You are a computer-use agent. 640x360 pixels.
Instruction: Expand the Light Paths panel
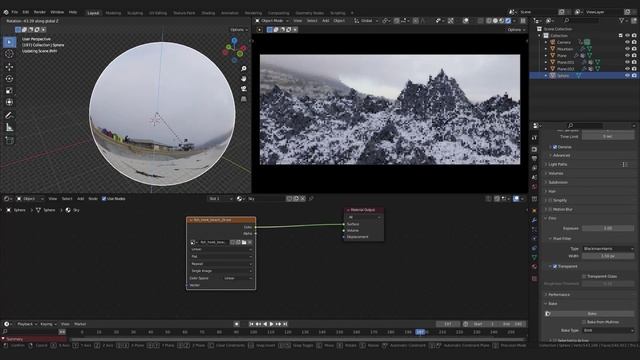[x=558, y=164]
